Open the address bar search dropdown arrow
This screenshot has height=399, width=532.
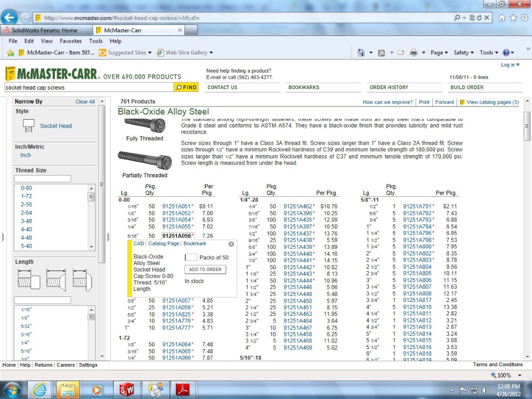pyautogui.click(x=464, y=18)
